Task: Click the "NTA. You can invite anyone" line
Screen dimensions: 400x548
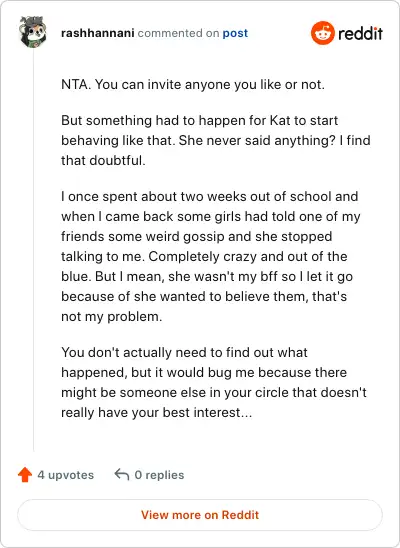Action: pos(193,85)
